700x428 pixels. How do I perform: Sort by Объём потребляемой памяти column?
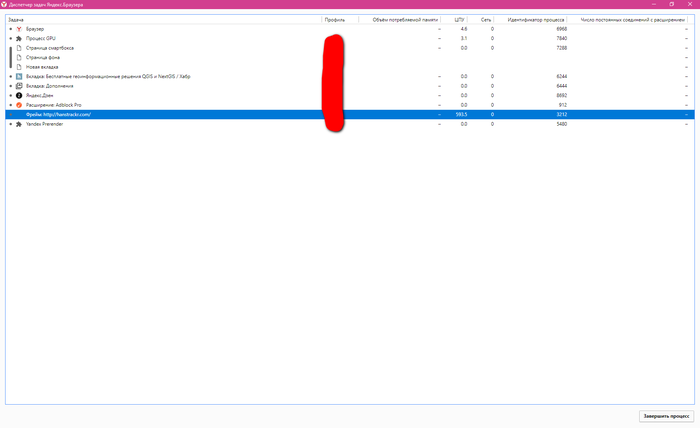pos(405,19)
